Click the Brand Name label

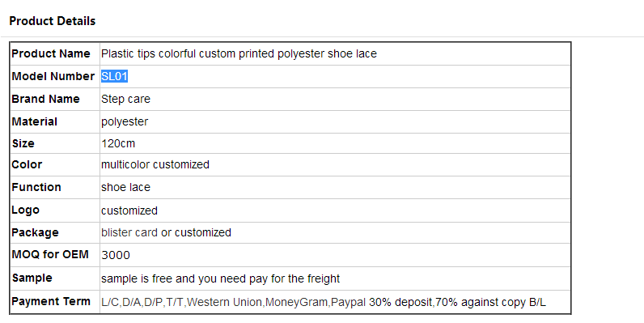[x=45, y=99]
